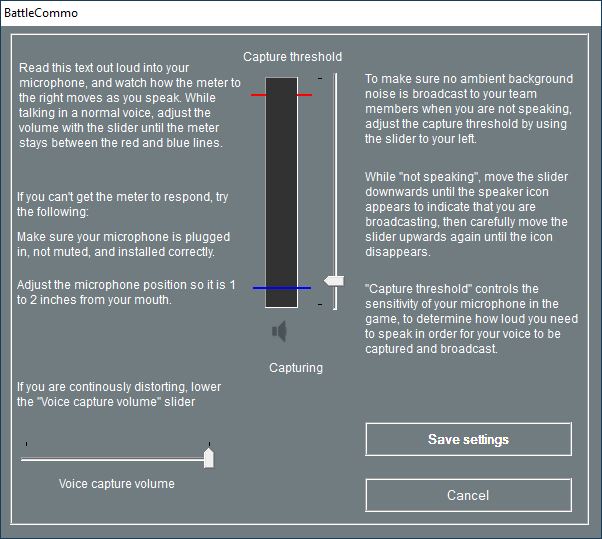Click the "Voice capture volume" label
This screenshot has width=602, height=539.
[x=117, y=484]
